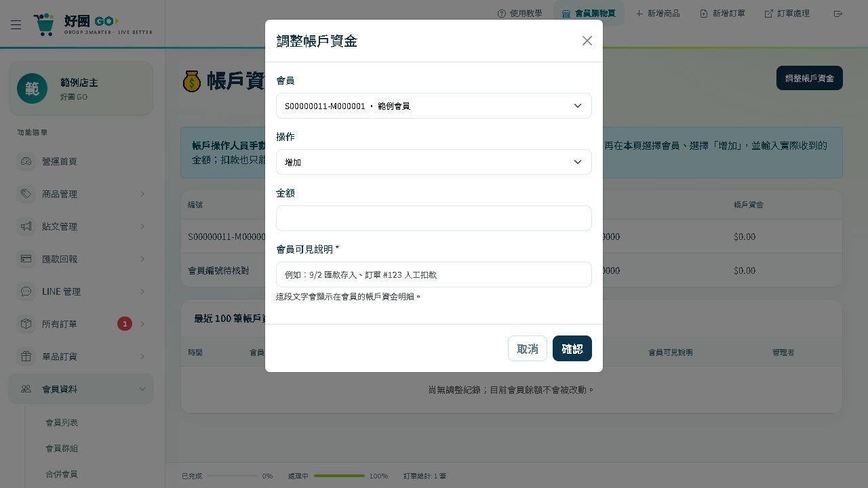Expand the 匯款回報 chevron
The height and width of the screenshot is (488, 868).
(142, 259)
